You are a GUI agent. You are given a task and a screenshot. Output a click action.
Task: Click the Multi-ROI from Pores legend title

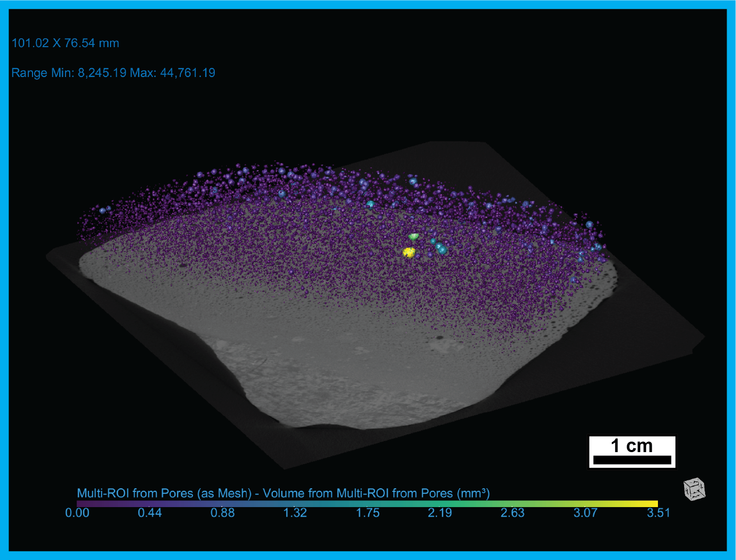tap(283, 493)
